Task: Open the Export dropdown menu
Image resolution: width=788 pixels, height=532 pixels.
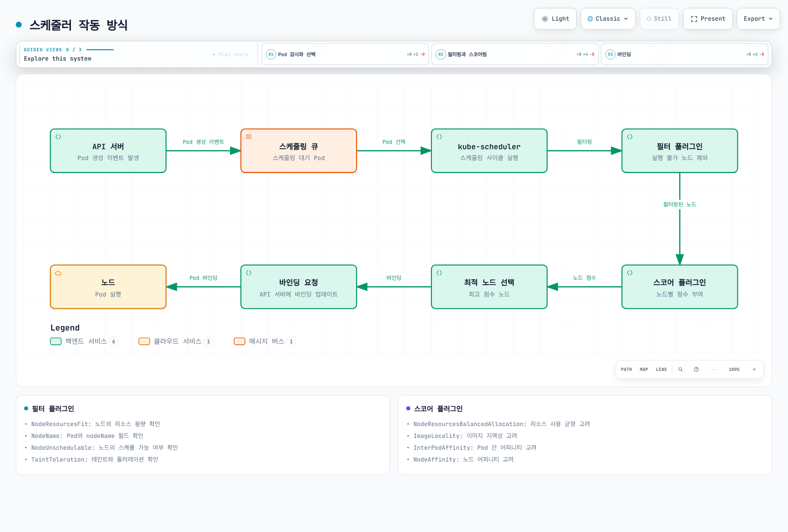Action: click(x=758, y=19)
